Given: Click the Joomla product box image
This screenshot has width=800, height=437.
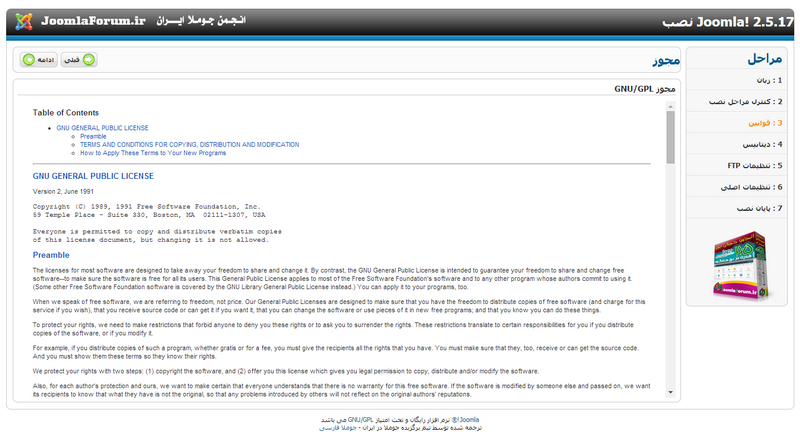Looking at the screenshot, I should tap(741, 265).
